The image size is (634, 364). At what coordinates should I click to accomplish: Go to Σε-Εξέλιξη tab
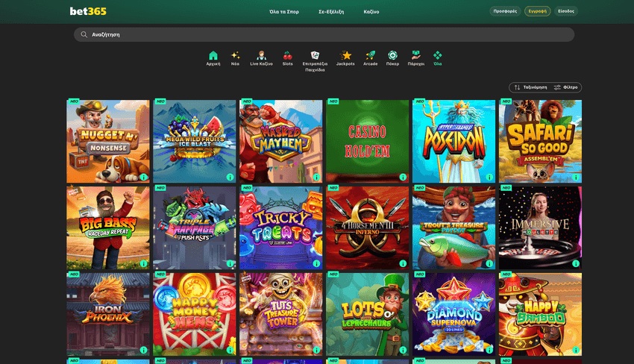pyautogui.click(x=331, y=12)
